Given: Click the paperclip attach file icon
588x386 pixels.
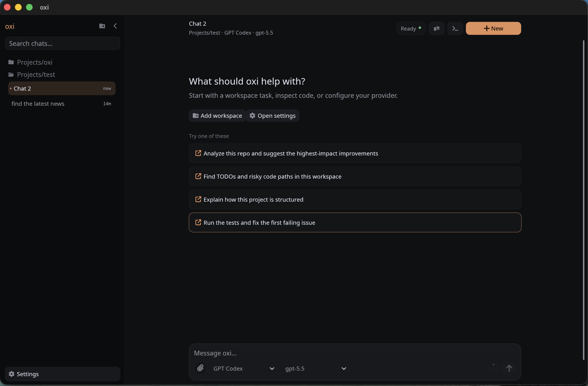Looking at the screenshot, I should 200,368.
